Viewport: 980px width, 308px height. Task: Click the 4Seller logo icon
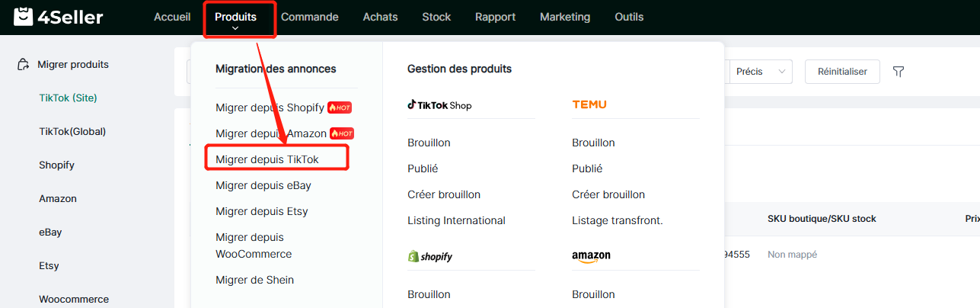tap(23, 17)
